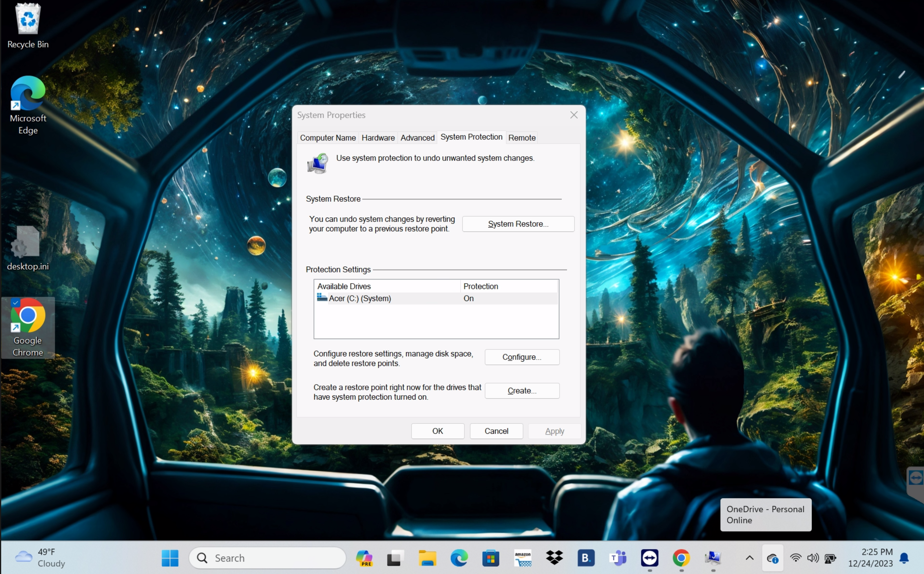Expand Advanced system properties tab
The width and height of the screenshot is (924, 574).
click(x=417, y=137)
